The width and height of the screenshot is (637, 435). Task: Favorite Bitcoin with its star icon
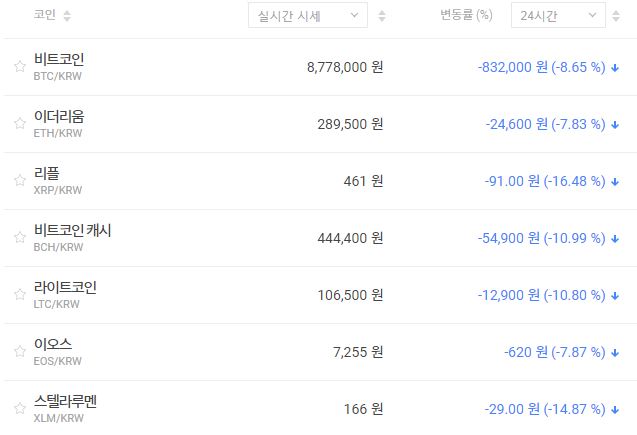19,67
